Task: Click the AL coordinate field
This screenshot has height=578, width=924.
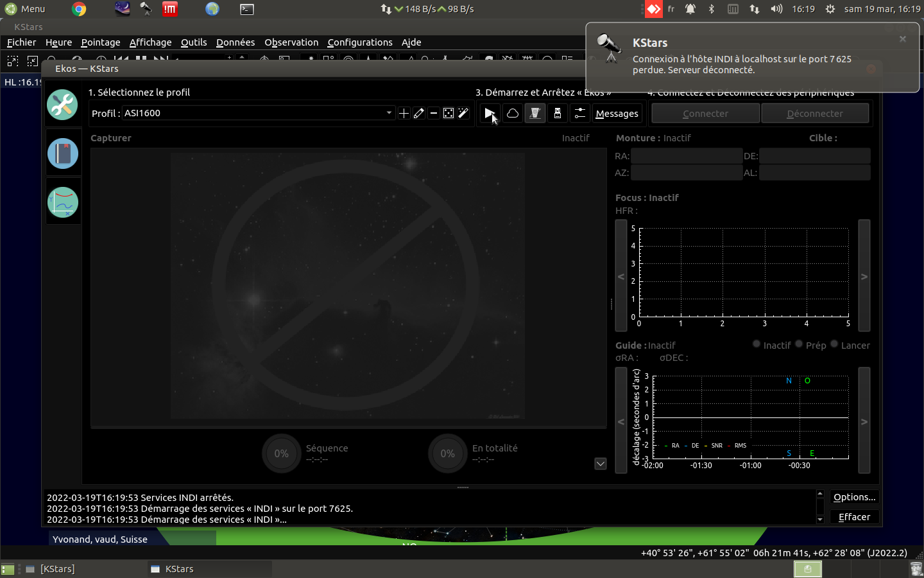Action: (x=815, y=173)
